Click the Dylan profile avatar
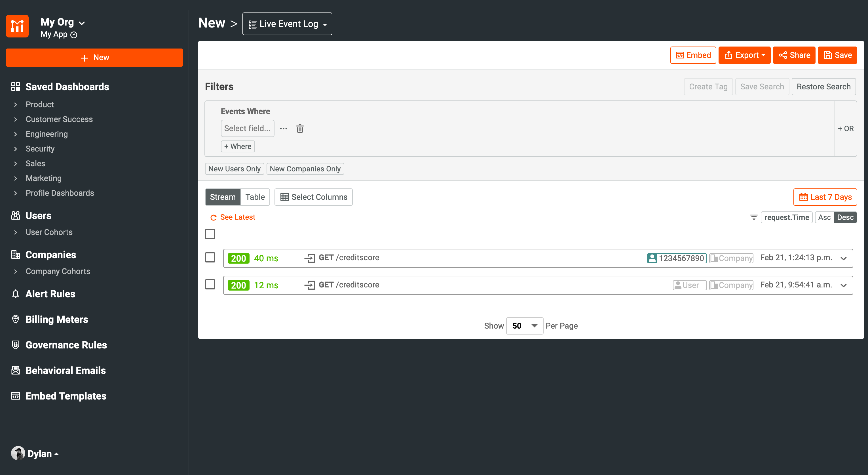Viewport: 868px width, 475px height. (x=18, y=453)
